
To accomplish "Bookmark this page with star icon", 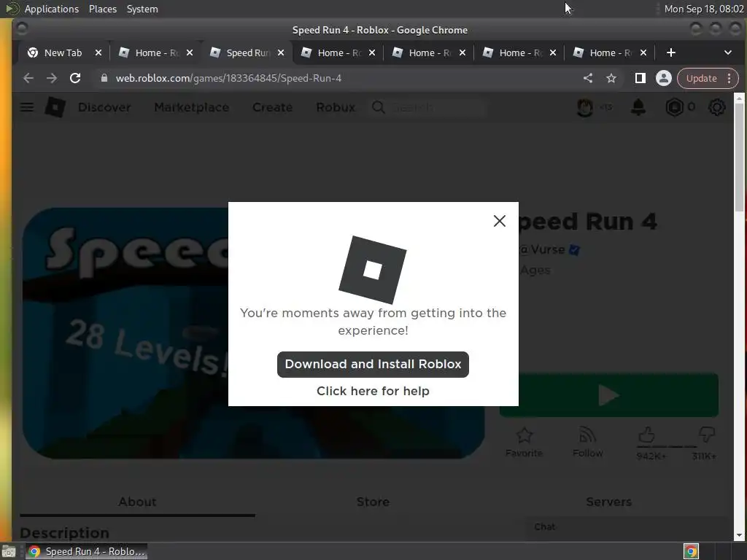I will [611, 78].
